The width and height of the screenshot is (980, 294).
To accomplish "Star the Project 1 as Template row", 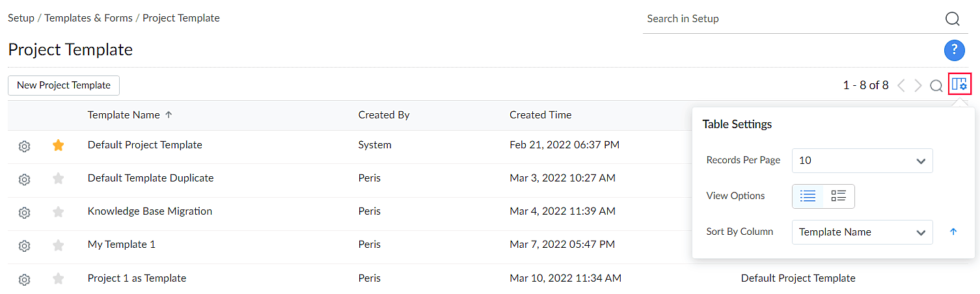I will (59, 279).
